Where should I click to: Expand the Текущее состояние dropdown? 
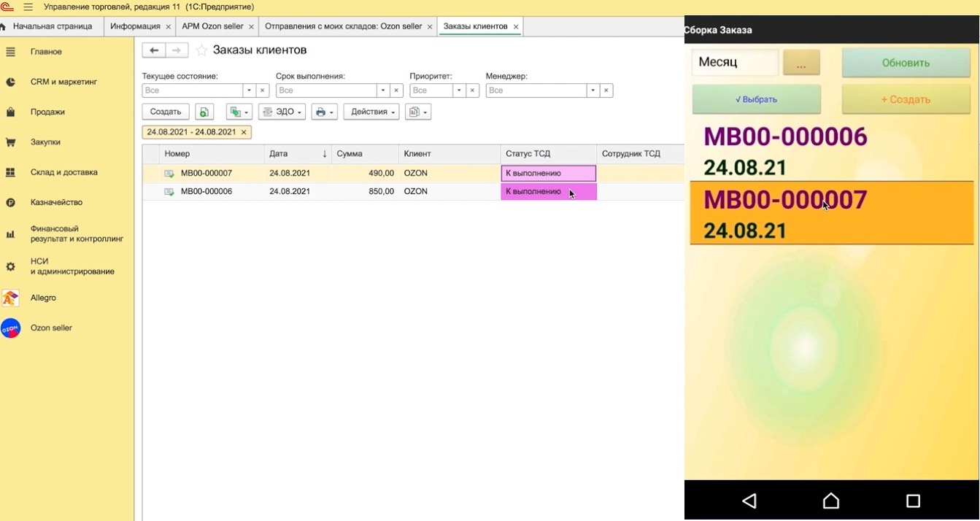pos(249,90)
